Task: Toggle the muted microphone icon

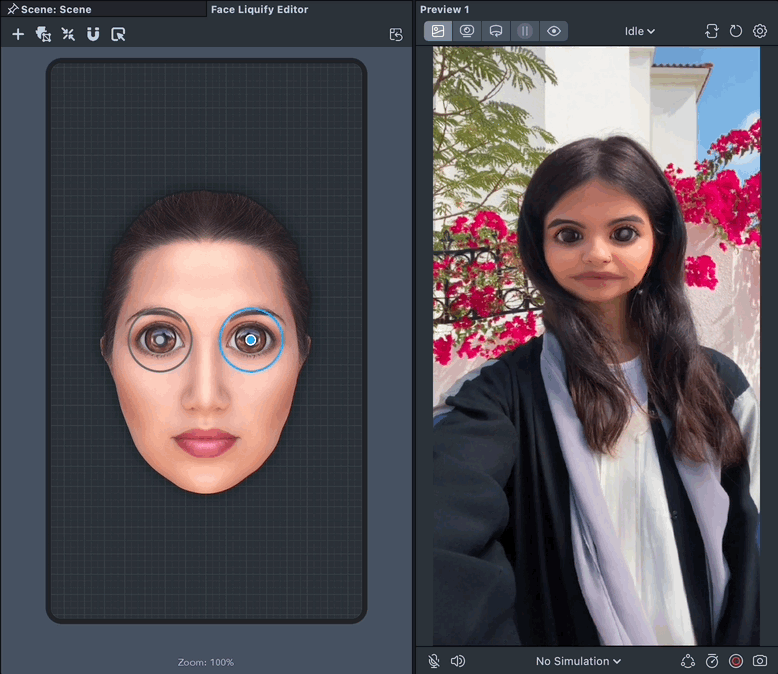Action: point(434,661)
